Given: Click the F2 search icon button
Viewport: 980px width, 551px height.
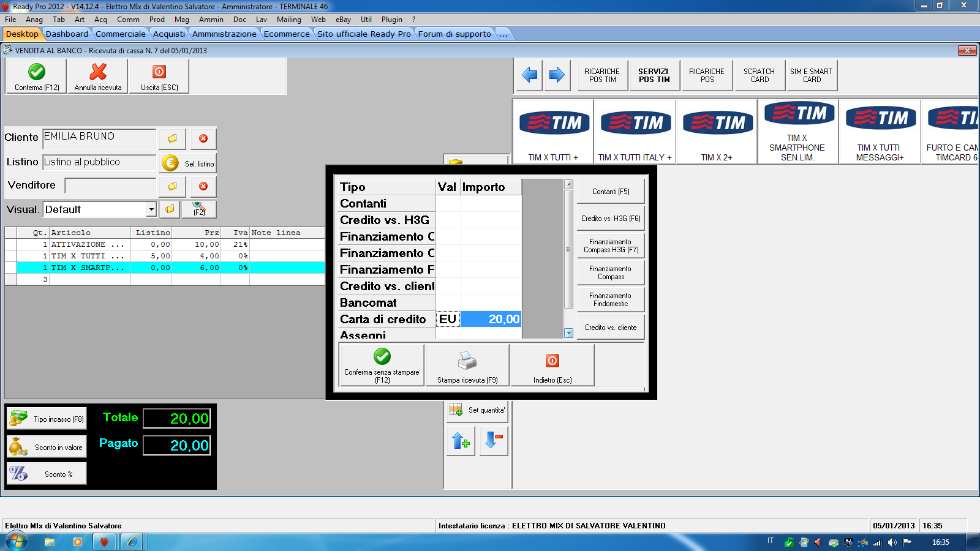Looking at the screenshot, I should click(x=199, y=209).
